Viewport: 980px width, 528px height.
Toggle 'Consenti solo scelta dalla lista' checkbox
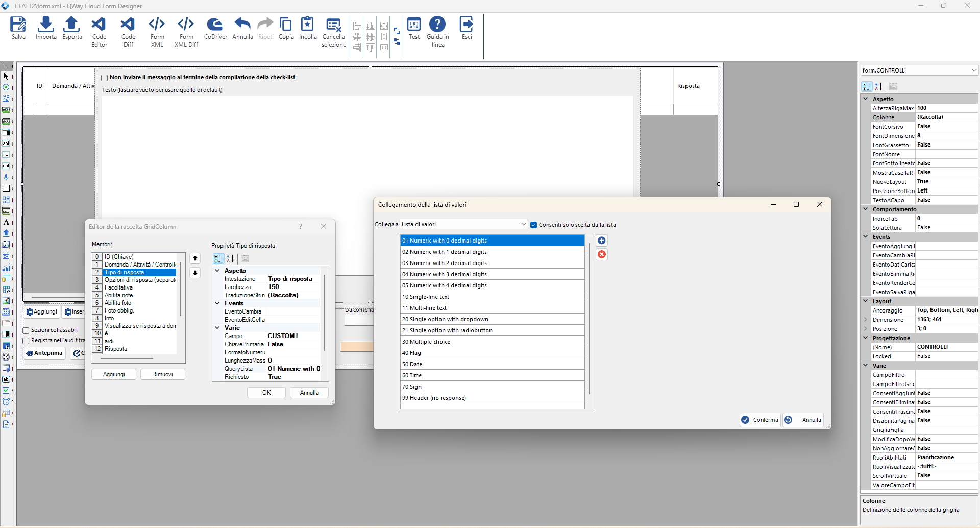534,225
